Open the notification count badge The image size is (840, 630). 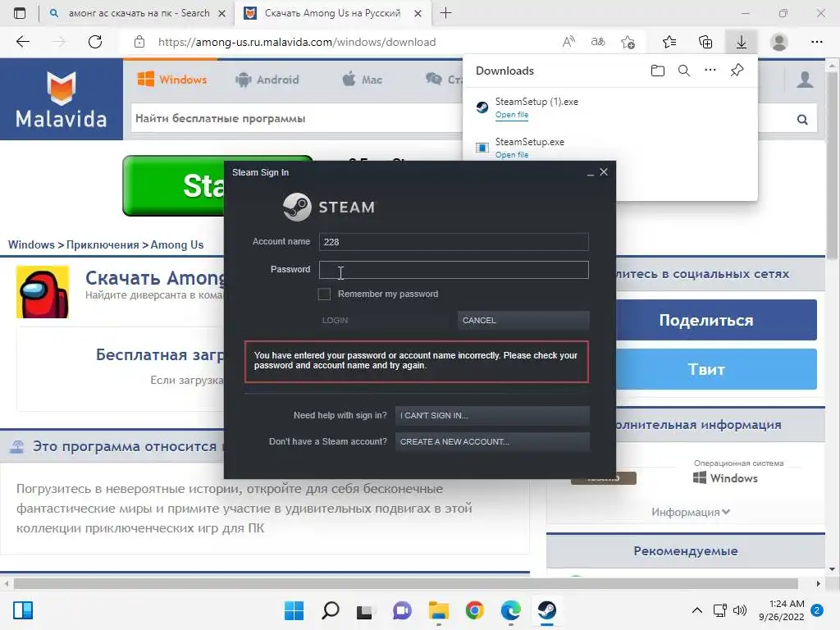817,610
